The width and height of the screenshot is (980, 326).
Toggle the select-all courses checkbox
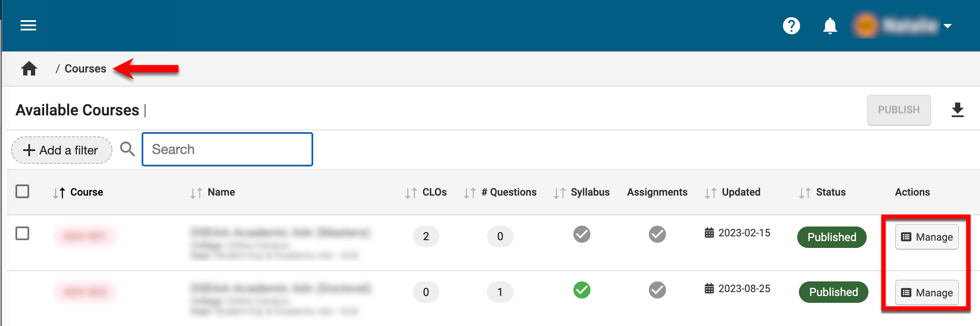(x=22, y=191)
